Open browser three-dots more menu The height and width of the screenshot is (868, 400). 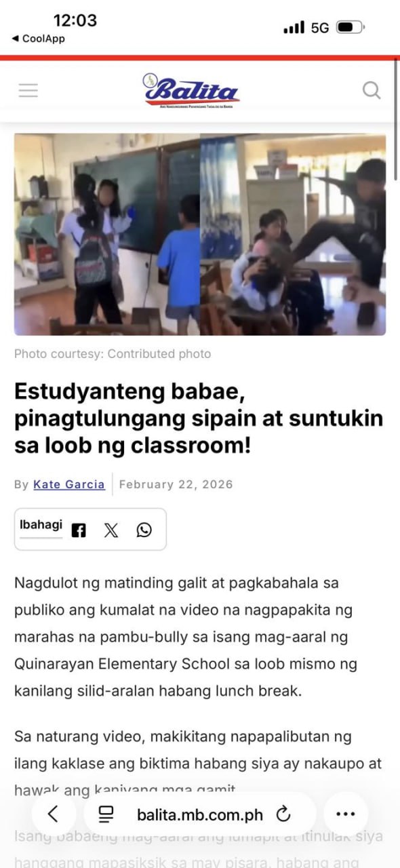(x=346, y=814)
